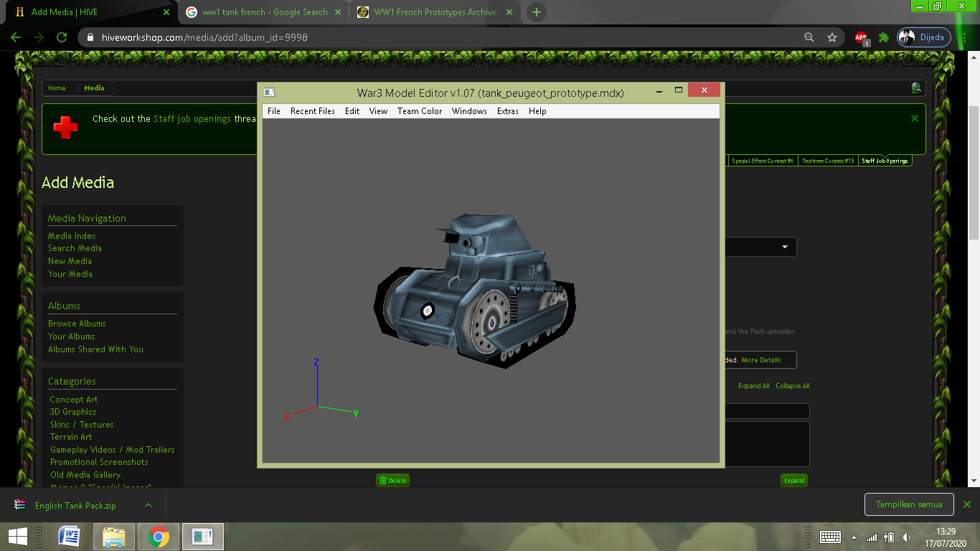This screenshot has width=980, height=551.
Task: Open the Recent Files menu
Action: [312, 111]
